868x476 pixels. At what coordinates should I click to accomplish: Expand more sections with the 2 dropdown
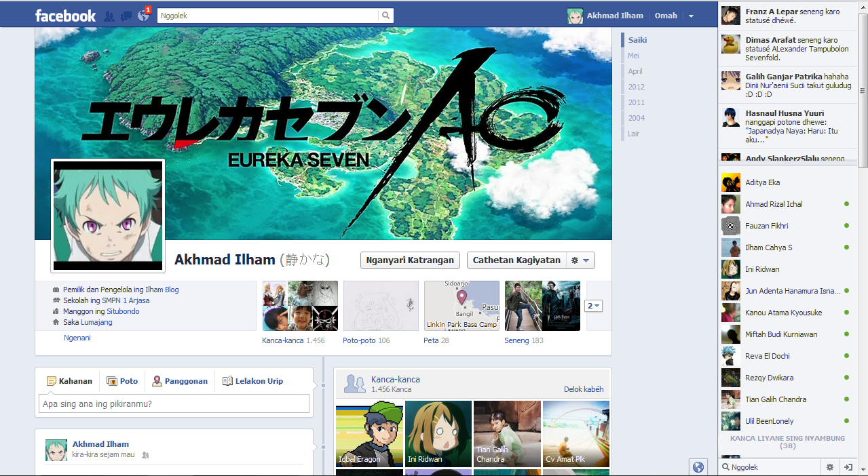coord(593,306)
